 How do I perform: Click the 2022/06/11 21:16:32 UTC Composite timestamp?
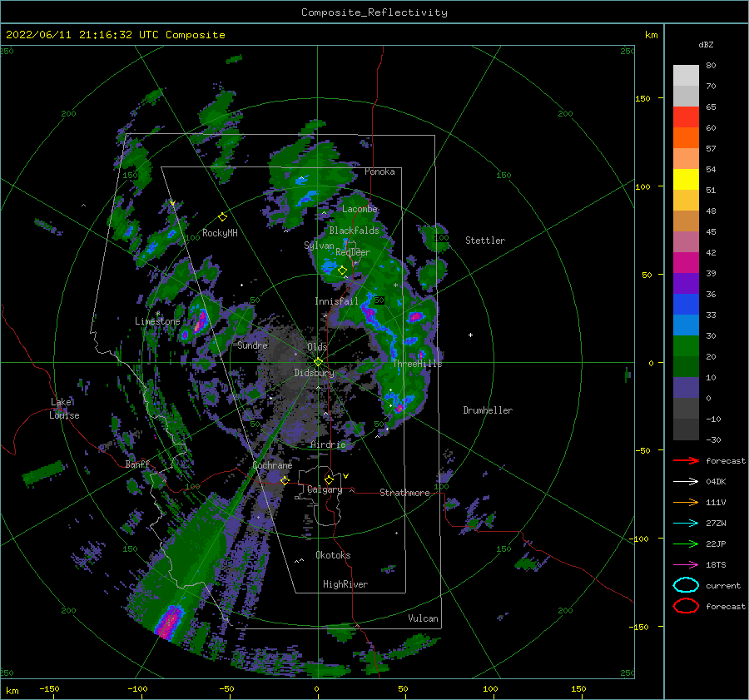115,35
